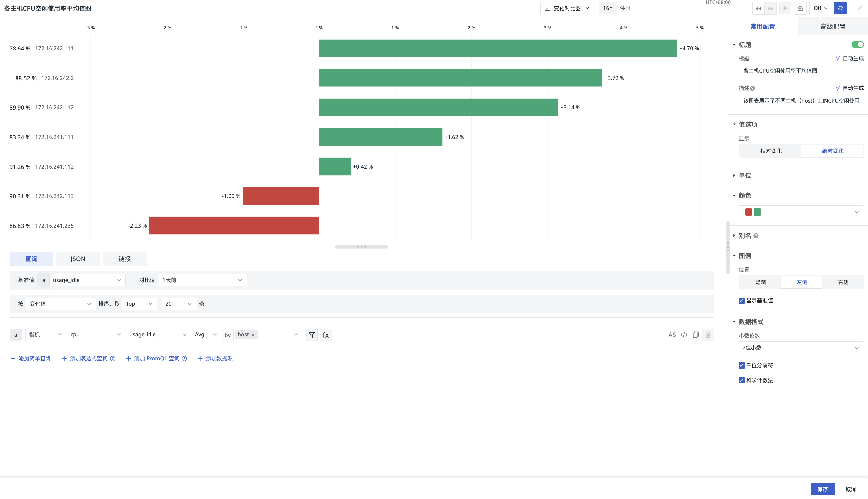Image resolution: width=868 pixels, height=499 pixels.
Task: Copy query a with the duplicate icon
Action: 696,335
